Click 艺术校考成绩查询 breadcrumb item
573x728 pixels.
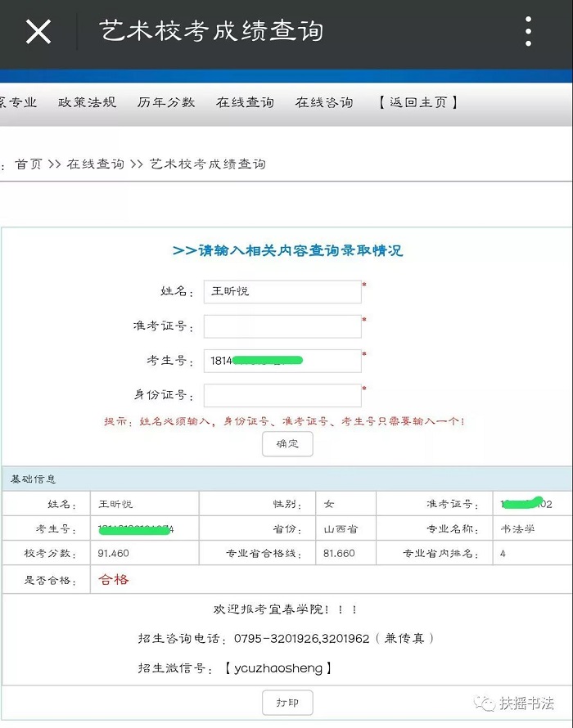[x=208, y=164]
